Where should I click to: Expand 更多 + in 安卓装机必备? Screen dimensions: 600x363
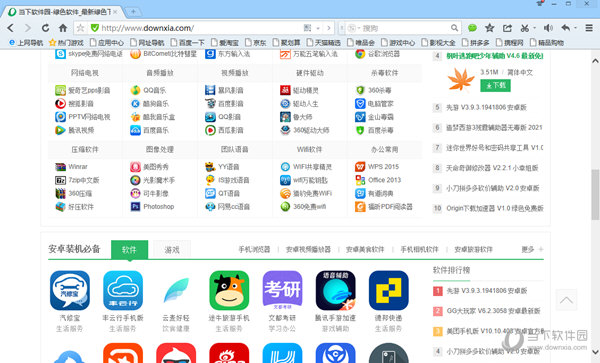(x=532, y=249)
